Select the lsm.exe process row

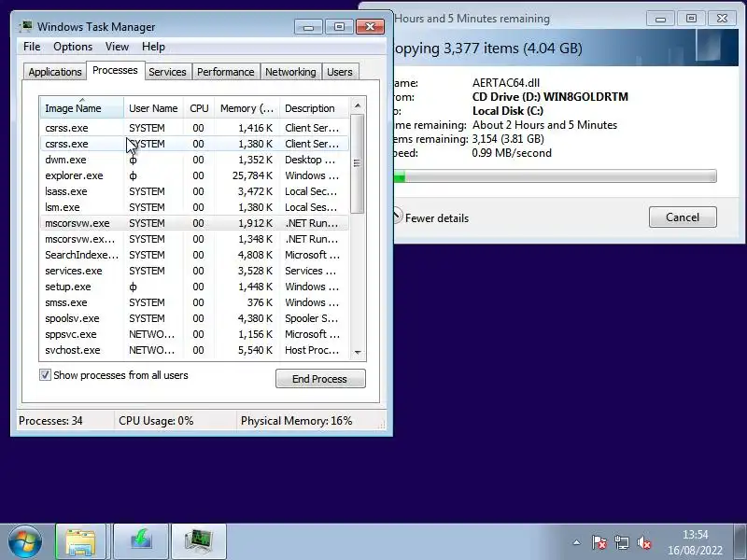click(194, 207)
